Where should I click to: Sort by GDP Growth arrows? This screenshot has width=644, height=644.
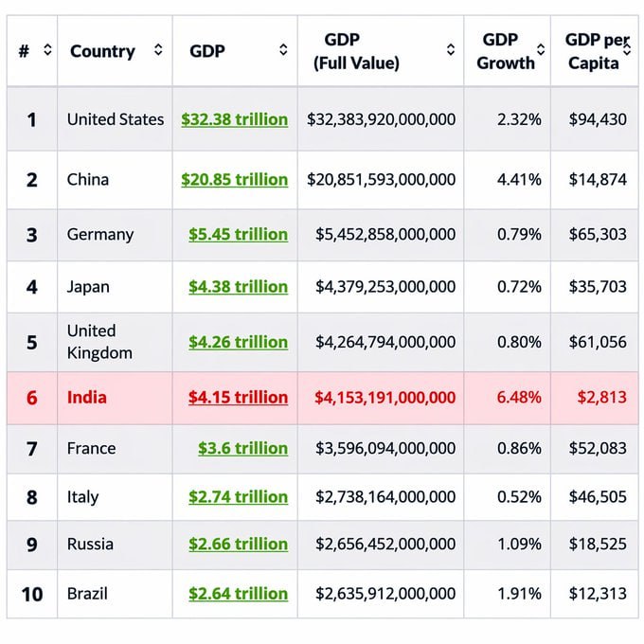tap(541, 49)
